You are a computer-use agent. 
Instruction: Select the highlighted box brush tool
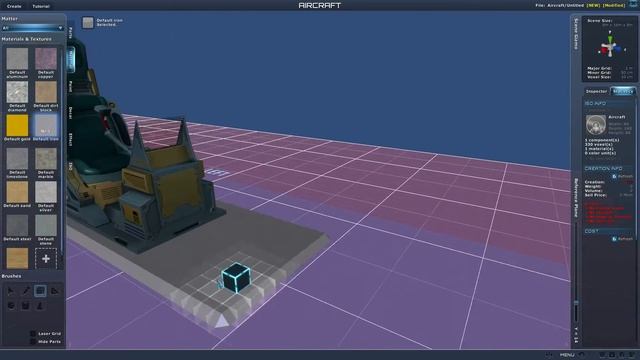tap(40, 291)
